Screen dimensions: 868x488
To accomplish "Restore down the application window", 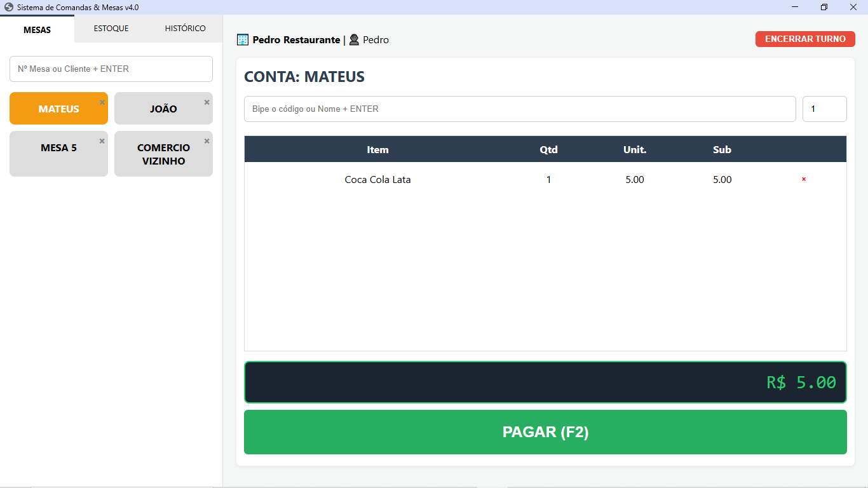I will pyautogui.click(x=824, y=7).
